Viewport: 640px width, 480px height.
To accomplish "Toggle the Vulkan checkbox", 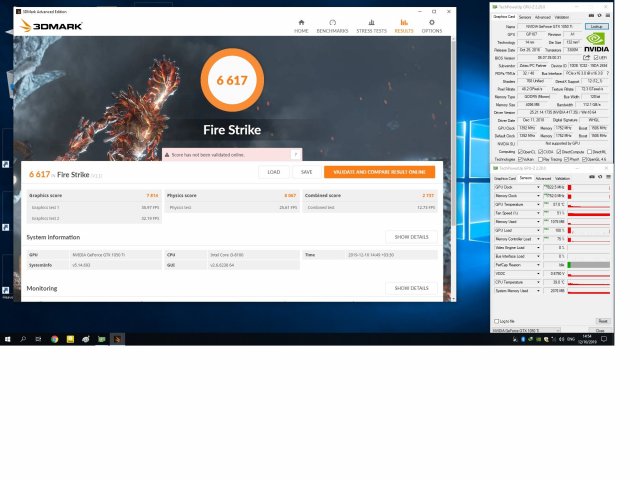I will [520, 160].
